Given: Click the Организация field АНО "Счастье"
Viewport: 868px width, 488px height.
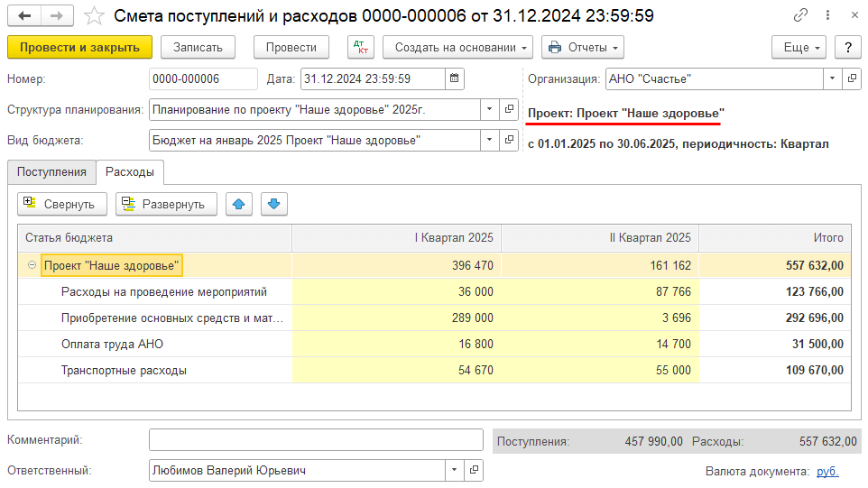Looking at the screenshot, I should (715, 78).
